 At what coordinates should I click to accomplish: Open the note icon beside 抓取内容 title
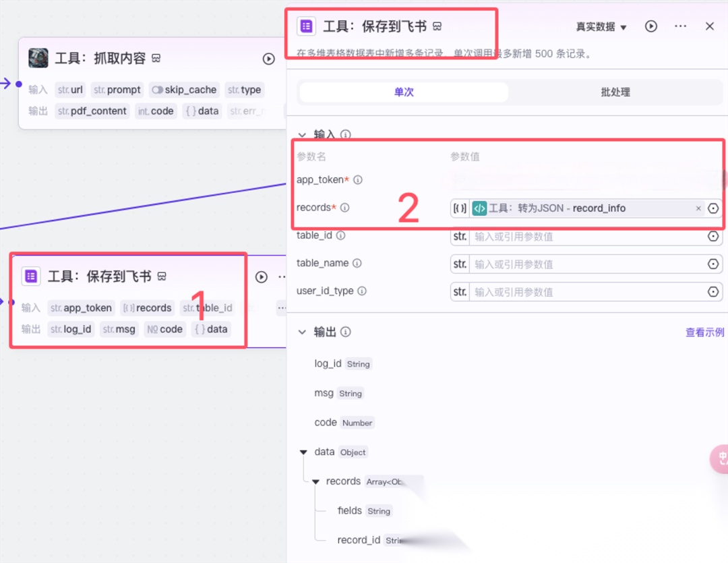(x=156, y=58)
